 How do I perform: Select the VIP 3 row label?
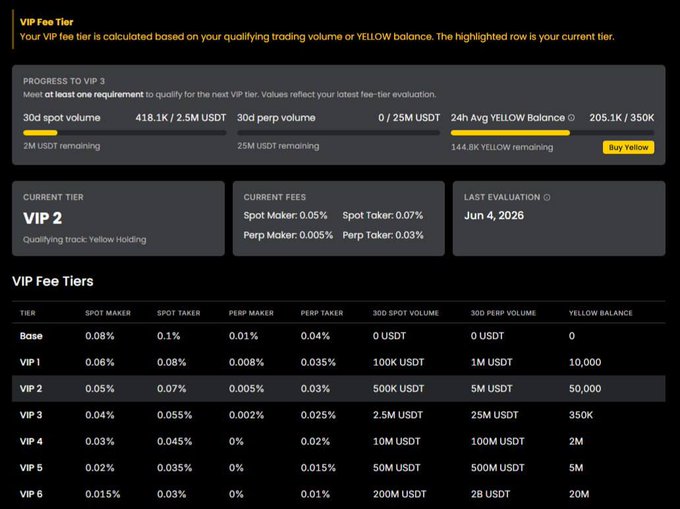(x=31, y=415)
